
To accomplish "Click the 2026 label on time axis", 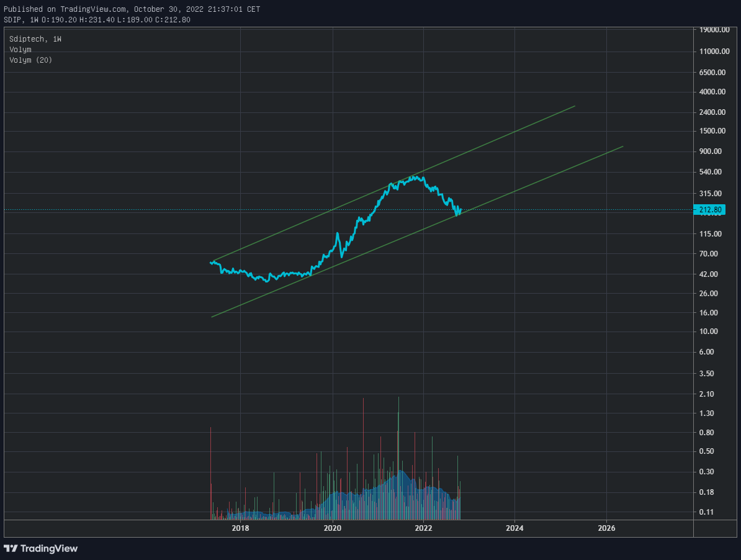I will click(x=606, y=528).
